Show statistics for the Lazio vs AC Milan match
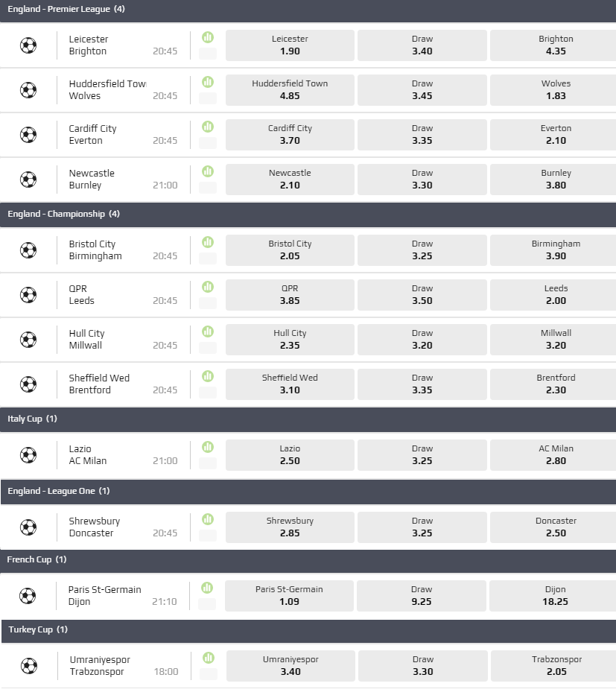The width and height of the screenshot is (616, 695). (208, 447)
